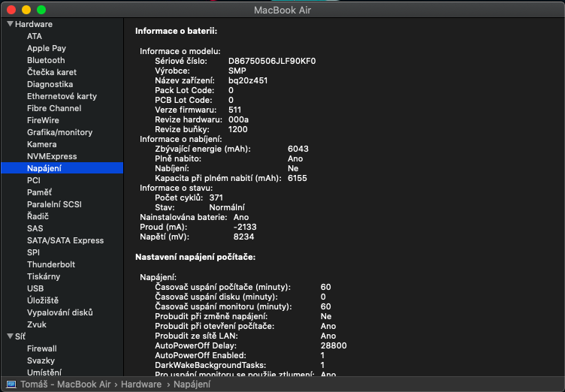Viewport: 565px width, 392px height.
Task: Choose Firewall under the Síť section
Action: coord(42,348)
